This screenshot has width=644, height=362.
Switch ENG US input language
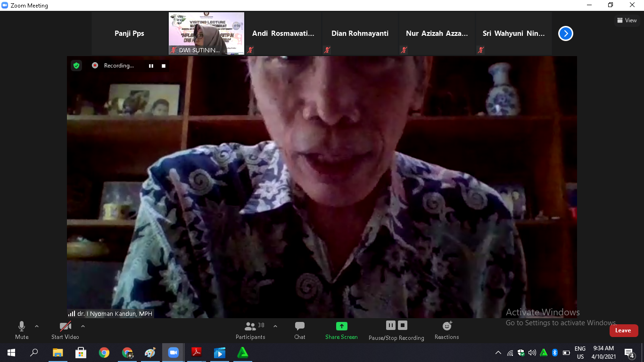click(x=580, y=353)
